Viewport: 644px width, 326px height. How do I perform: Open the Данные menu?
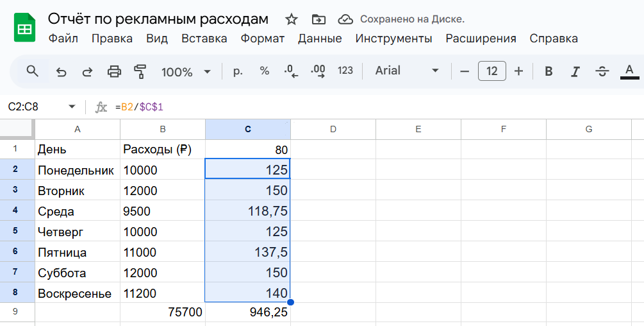(320, 39)
